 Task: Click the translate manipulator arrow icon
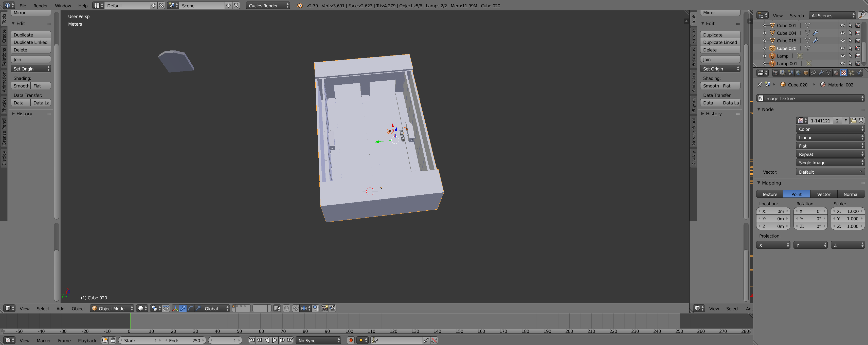tap(183, 308)
